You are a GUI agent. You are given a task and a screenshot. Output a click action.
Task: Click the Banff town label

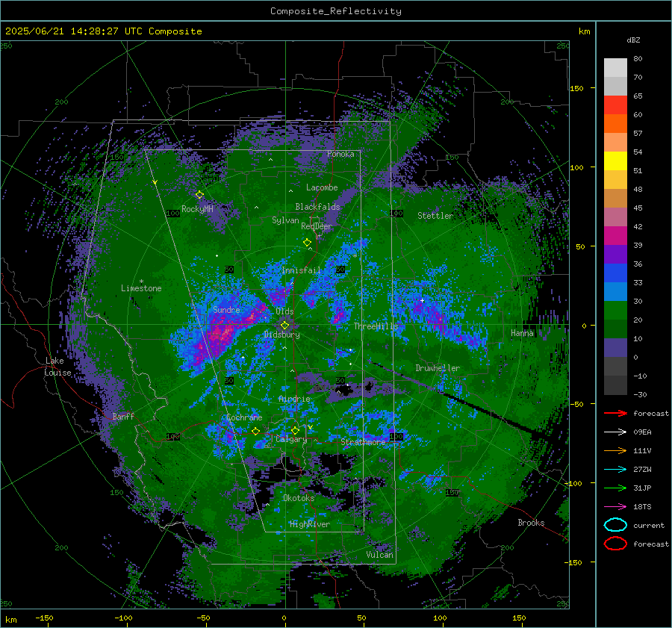click(x=123, y=416)
